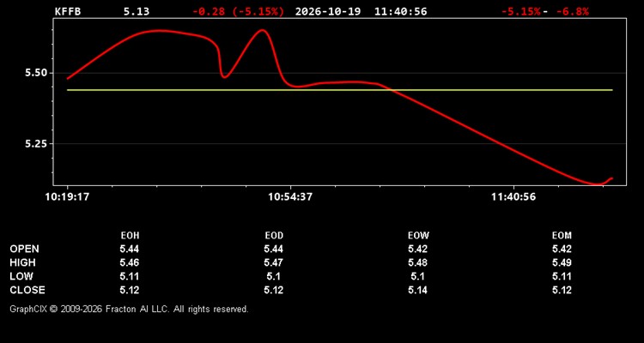644x343 pixels.
Task: Click the EOW CLOSE value 5.14
Action: click(417, 290)
